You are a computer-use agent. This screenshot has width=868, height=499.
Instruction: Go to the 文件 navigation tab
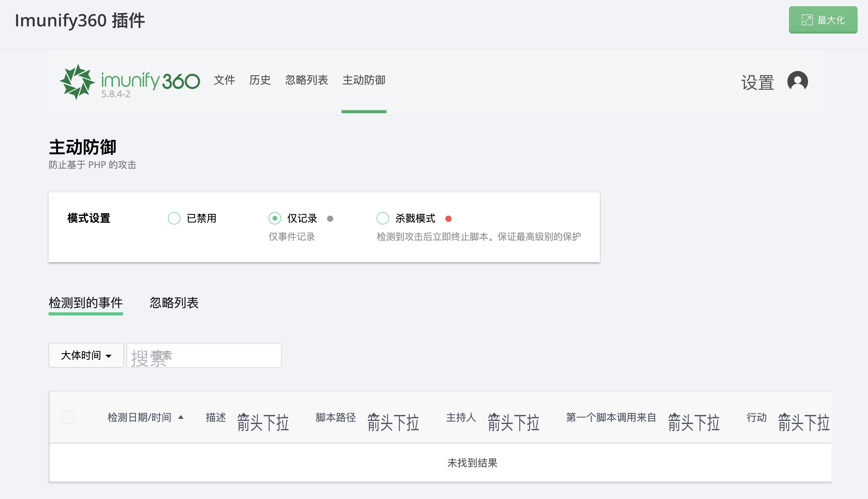tap(224, 80)
